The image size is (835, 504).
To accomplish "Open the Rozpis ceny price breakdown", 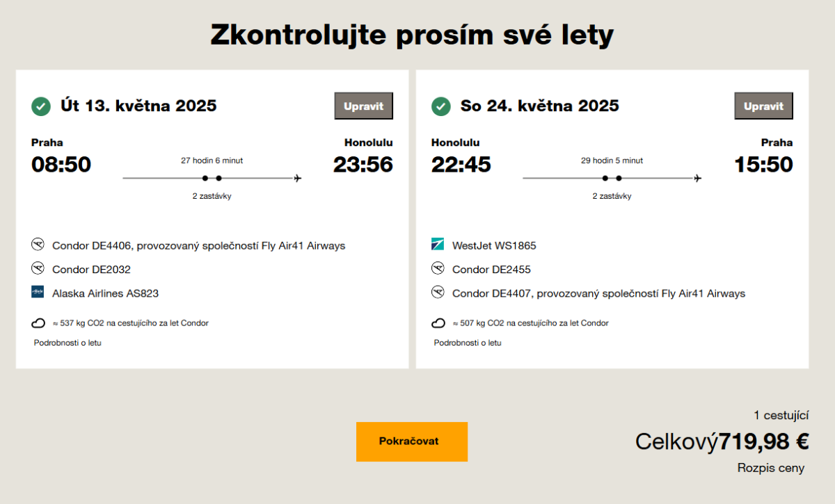I will click(770, 468).
